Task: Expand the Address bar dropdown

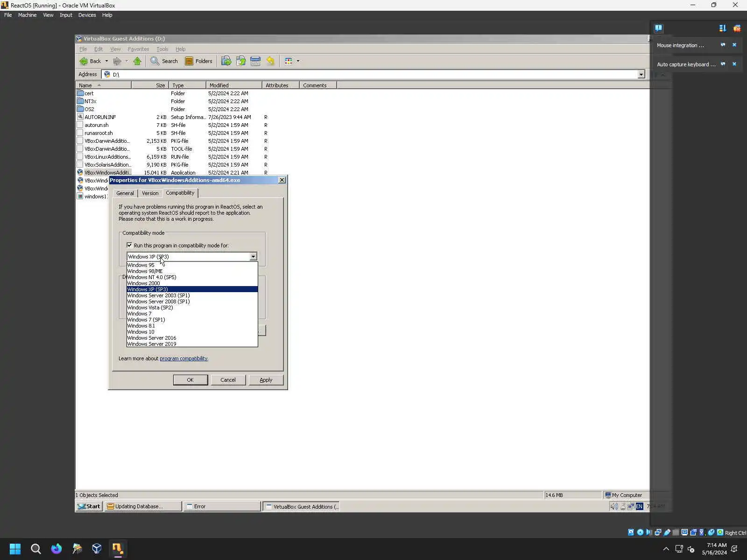Action: coord(641,74)
